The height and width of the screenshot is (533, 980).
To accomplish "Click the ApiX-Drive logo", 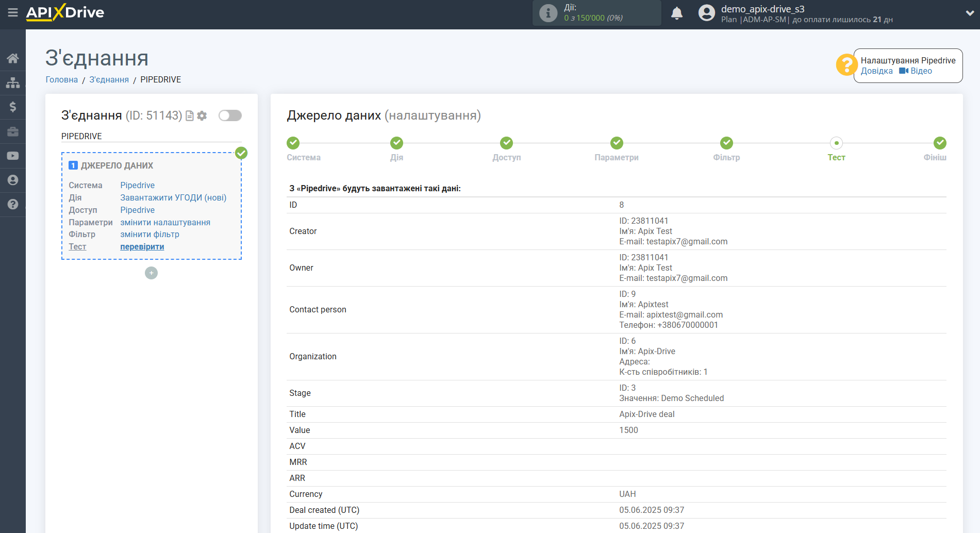I will point(65,12).
